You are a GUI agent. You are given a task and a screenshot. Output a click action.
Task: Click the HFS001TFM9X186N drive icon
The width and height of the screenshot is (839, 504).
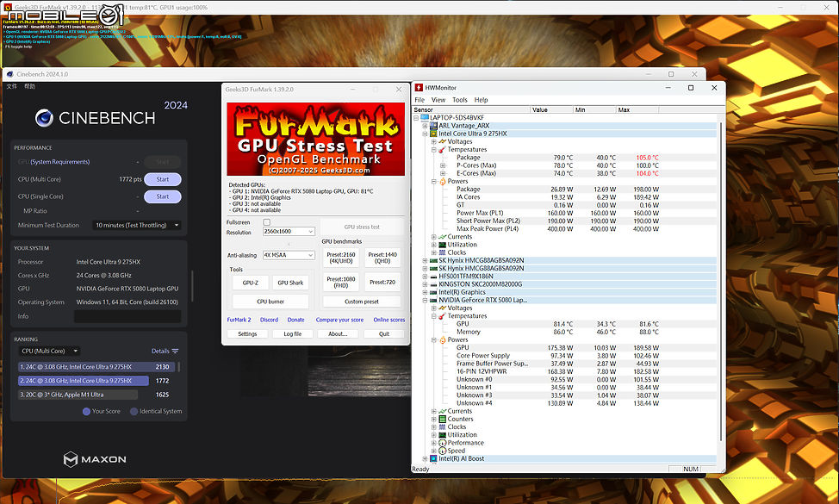tap(433, 276)
